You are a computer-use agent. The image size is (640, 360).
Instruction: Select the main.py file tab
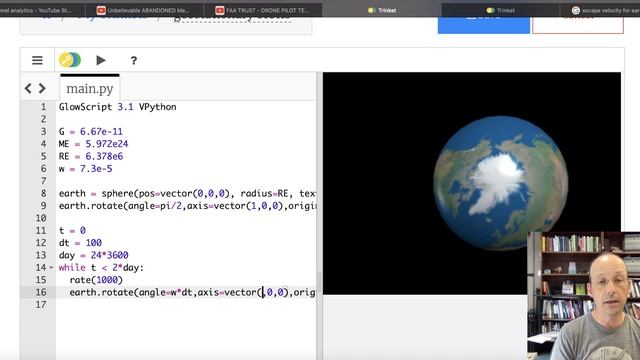pos(90,88)
